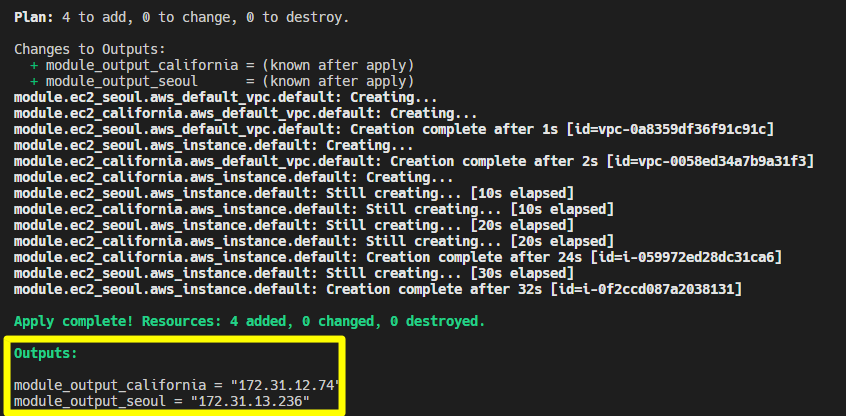Viewport: 846px width, 416px height.
Task: Click the green 'Outputs:' heading
Action: pyautogui.click(x=46, y=353)
